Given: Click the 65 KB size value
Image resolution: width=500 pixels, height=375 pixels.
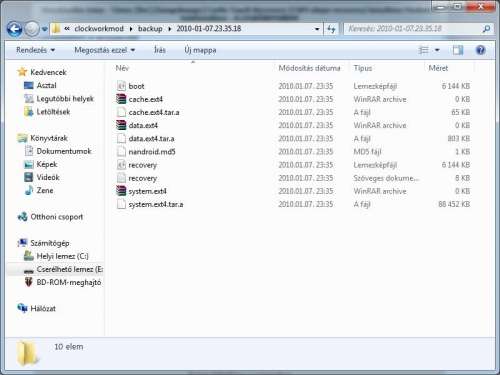Looking at the screenshot, I should click(460, 113).
